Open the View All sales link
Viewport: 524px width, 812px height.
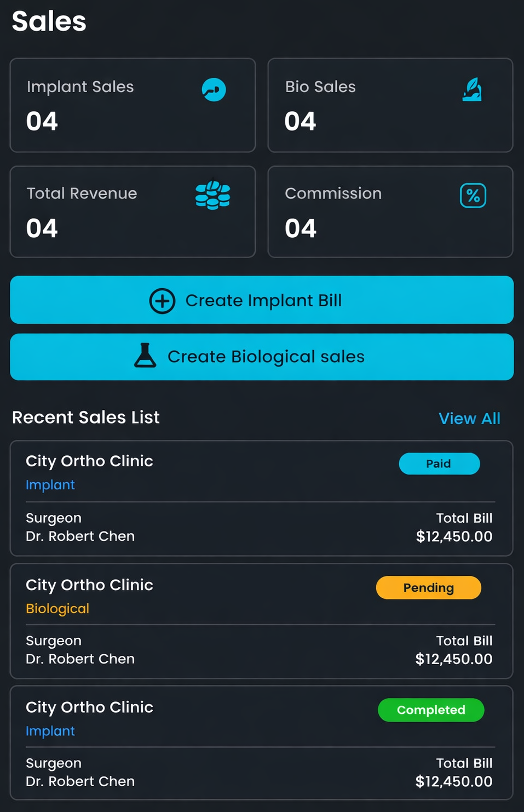[469, 419]
